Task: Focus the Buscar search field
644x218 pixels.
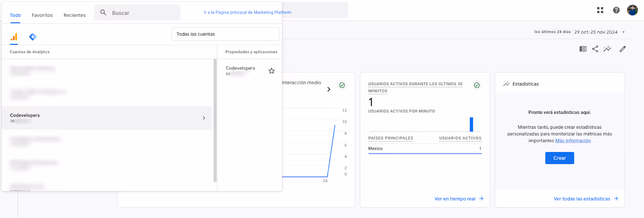Action: [x=137, y=13]
